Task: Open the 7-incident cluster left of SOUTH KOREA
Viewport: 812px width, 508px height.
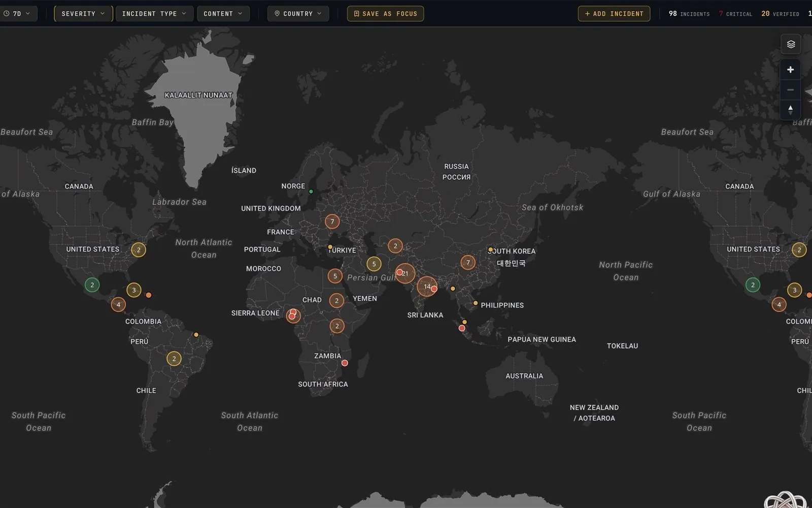Action: click(468, 263)
